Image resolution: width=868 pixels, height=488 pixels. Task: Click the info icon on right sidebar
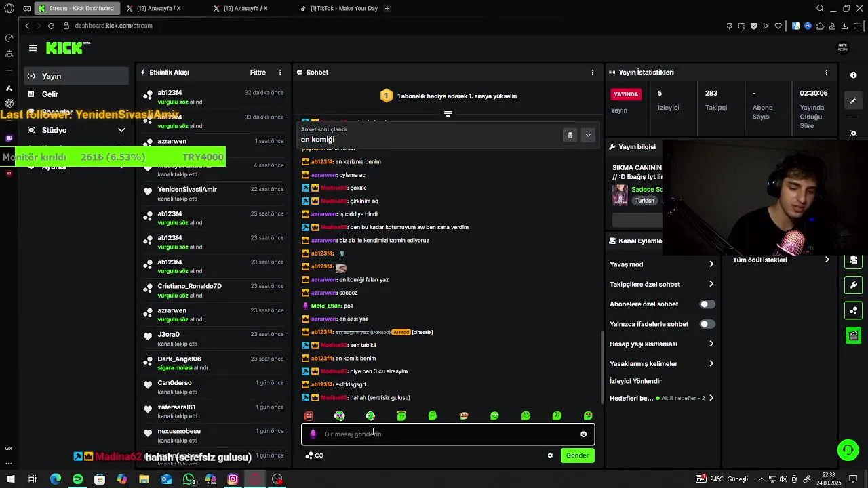(x=854, y=75)
